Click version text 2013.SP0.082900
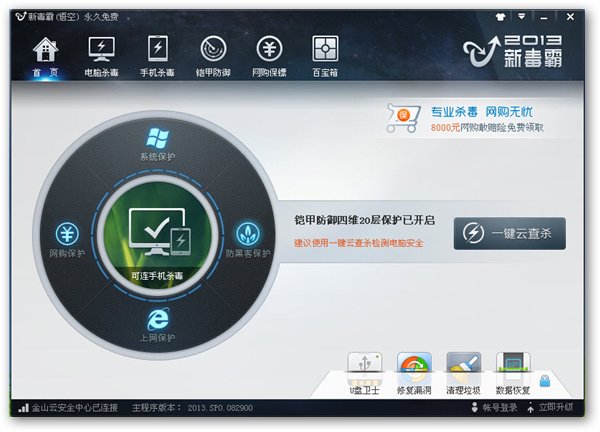 220,408
